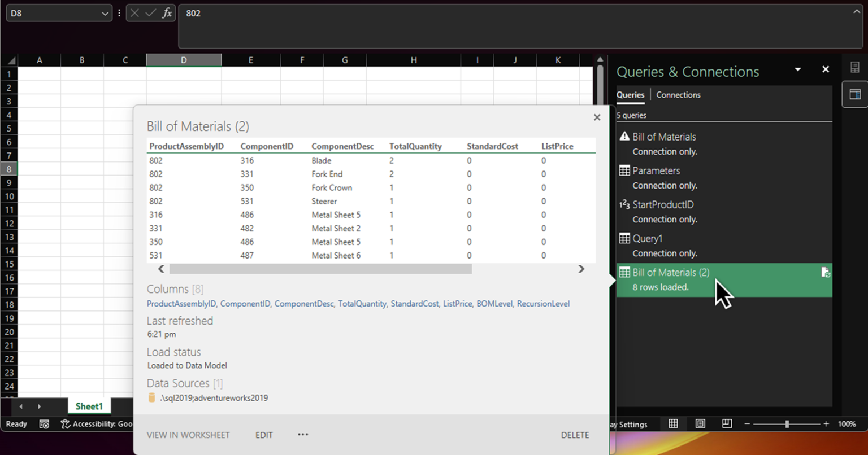Click the Queries pane icon at far right
The height and width of the screenshot is (455, 868).
855,94
